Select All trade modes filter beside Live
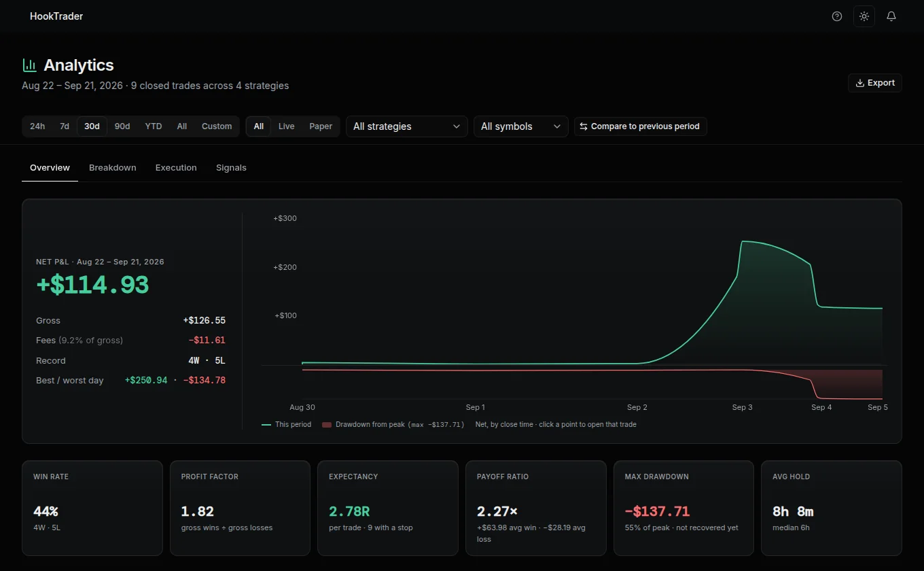 click(259, 126)
